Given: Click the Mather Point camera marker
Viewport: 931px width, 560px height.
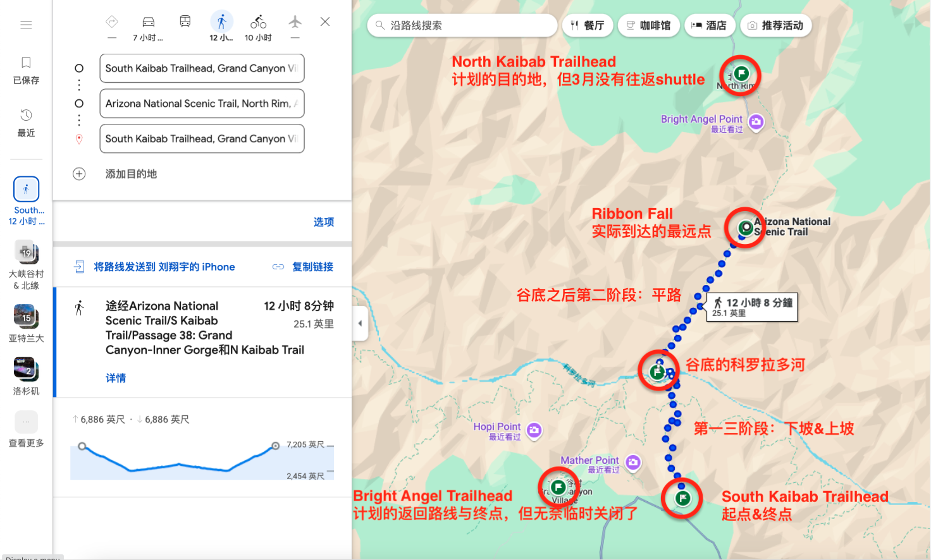Looking at the screenshot, I should (633, 462).
